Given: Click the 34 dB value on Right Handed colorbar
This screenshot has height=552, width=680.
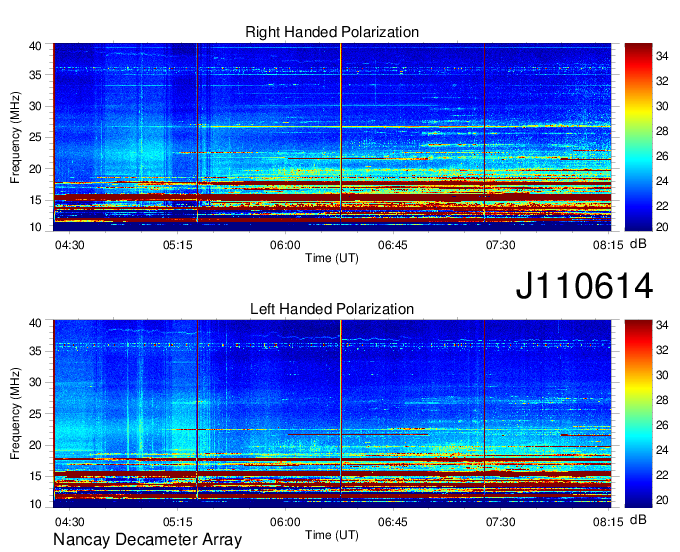Looking at the screenshot, I should [662, 56].
